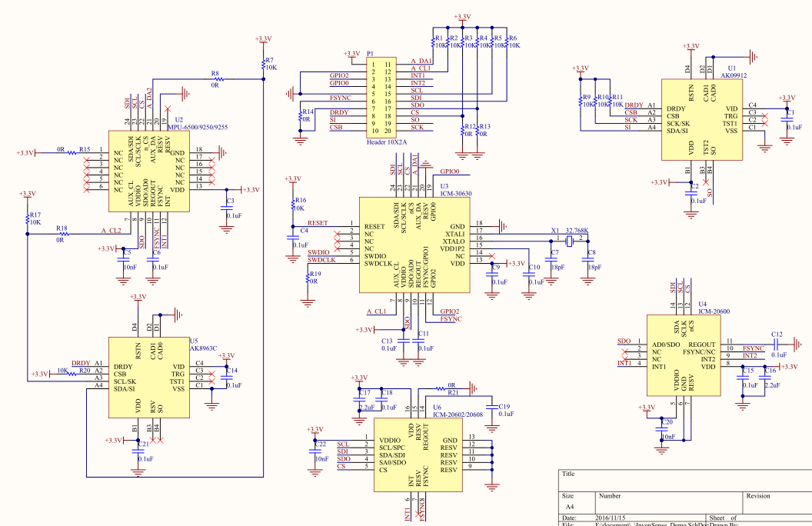Click the C17 capacitor designator
812x526 pixels.
pyautogui.click(x=364, y=392)
